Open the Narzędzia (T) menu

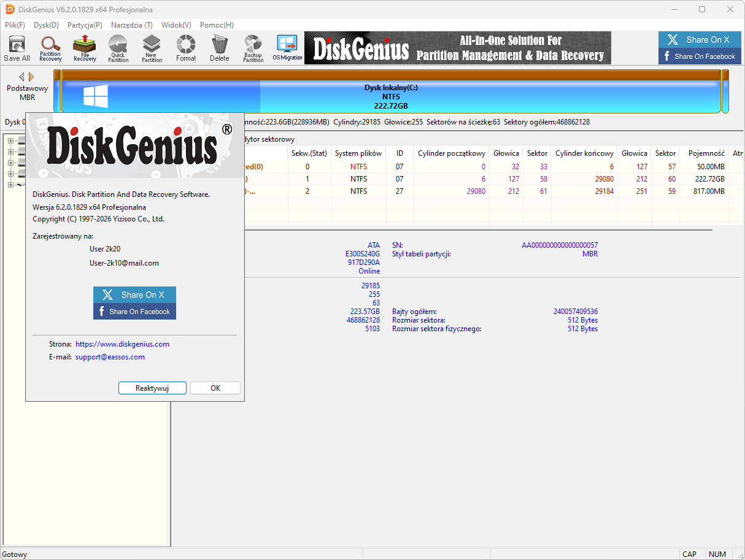132,25
